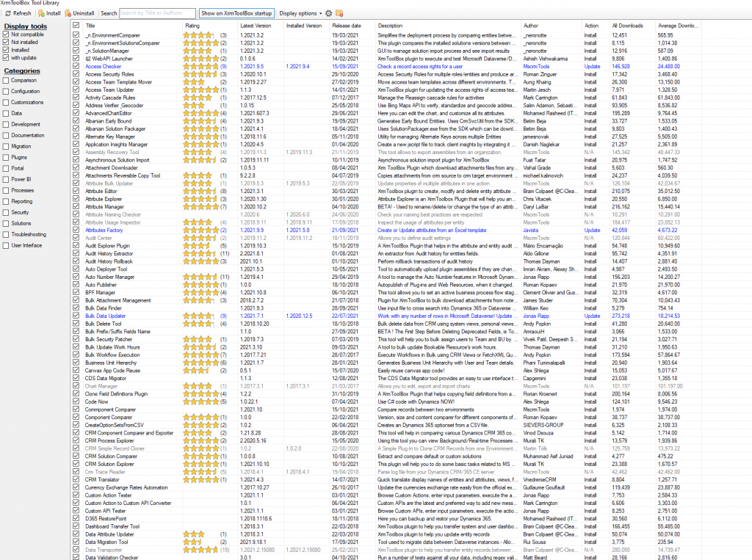
Task: Sort the list by the Title column header
Action: (x=90, y=26)
